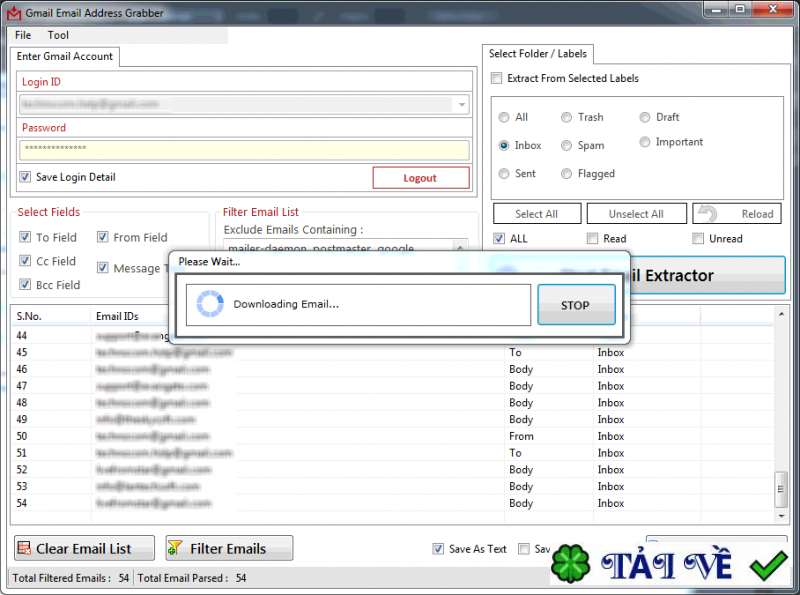Select the Sent radio button
Image resolution: width=800 pixels, height=595 pixels.
pos(504,173)
